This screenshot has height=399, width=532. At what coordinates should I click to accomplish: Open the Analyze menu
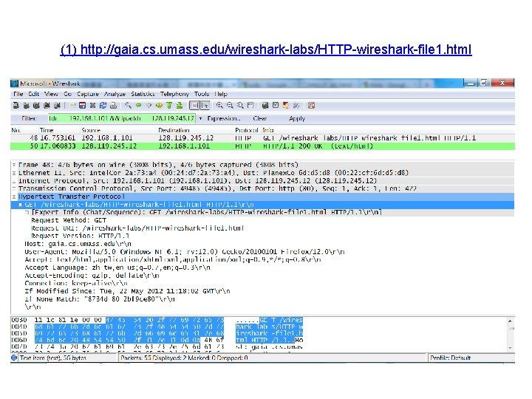pos(115,94)
